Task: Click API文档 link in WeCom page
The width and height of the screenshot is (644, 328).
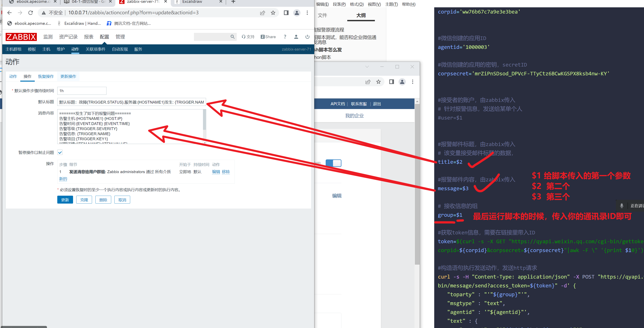Action: [x=337, y=104]
